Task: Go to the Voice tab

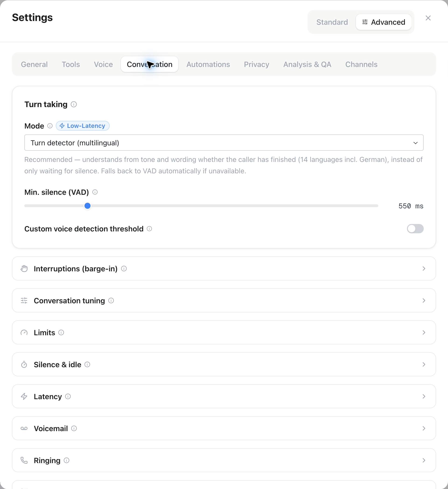Action: [103, 64]
